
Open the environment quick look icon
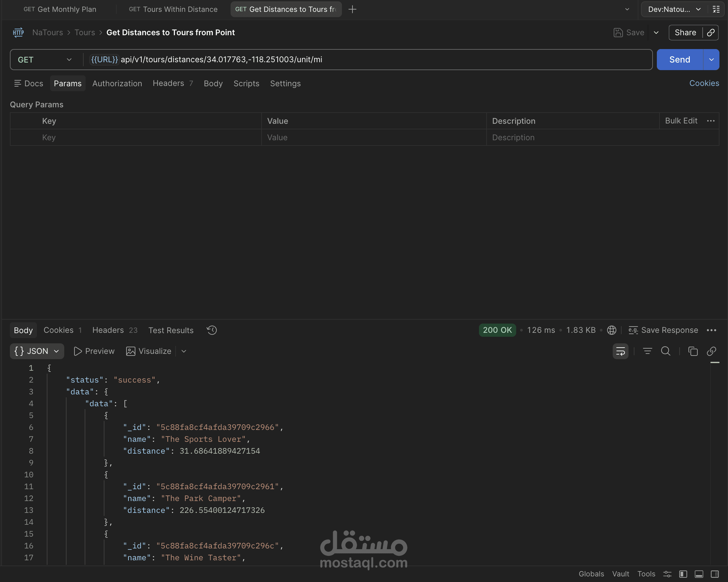click(716, 10)
